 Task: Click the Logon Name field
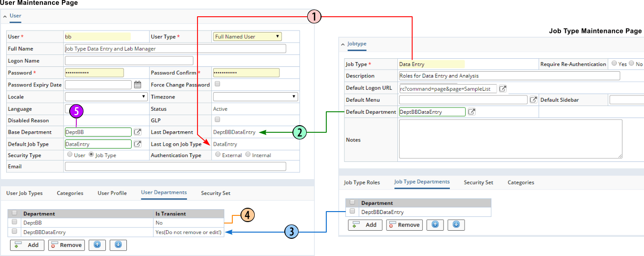[129, 61]
